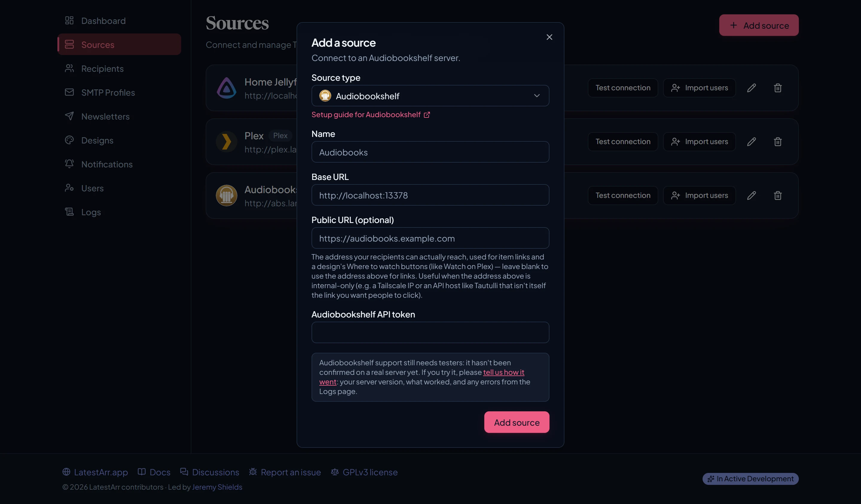Click the Audiobookshelf headphone logo in sources list
861x504 pixels.
227,196
